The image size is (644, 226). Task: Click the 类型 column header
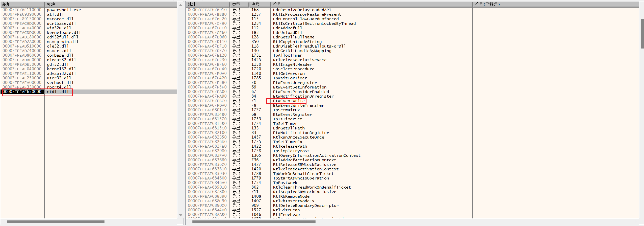(x=239, y=4)
